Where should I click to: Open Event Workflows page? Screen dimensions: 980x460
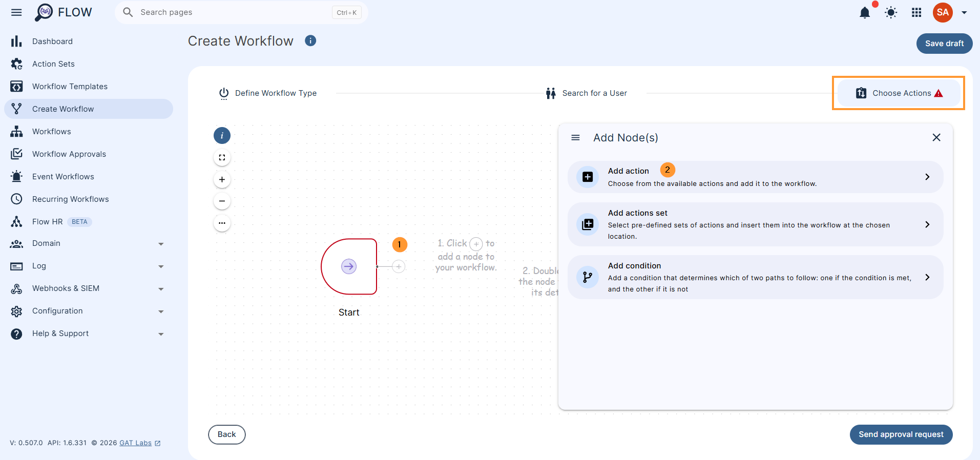(x=89, y=177)
